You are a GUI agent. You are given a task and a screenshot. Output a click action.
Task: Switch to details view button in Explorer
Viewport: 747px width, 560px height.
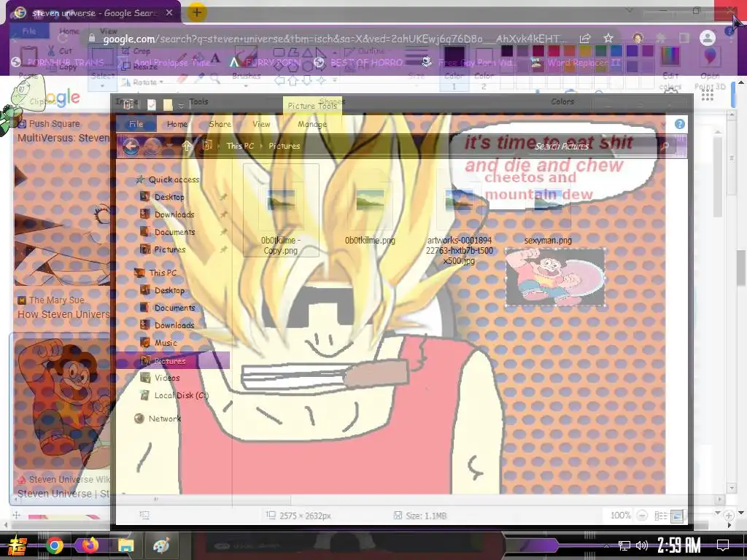pyautogui.click(x=661, y=516)
